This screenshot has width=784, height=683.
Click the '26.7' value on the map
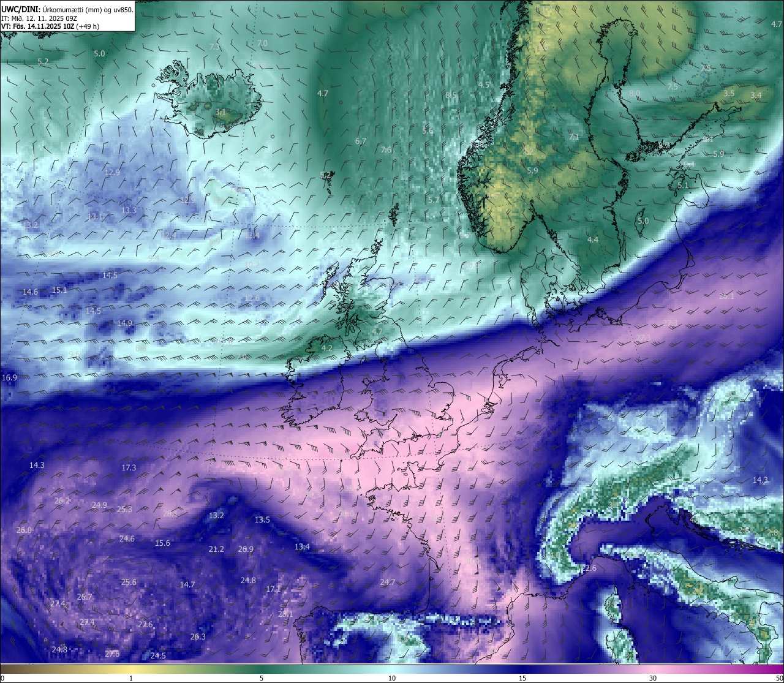(x=85, y=597)
